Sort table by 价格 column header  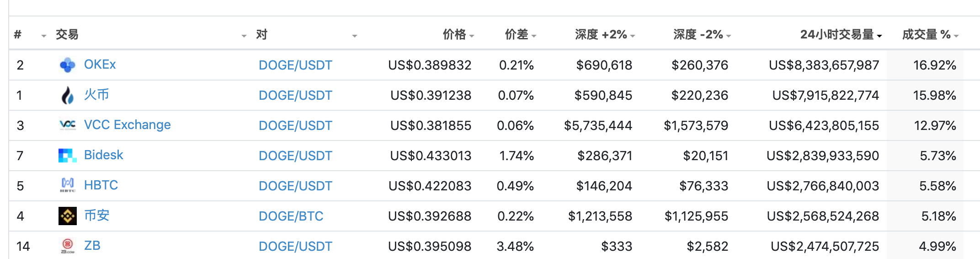(x=458, y=34)
